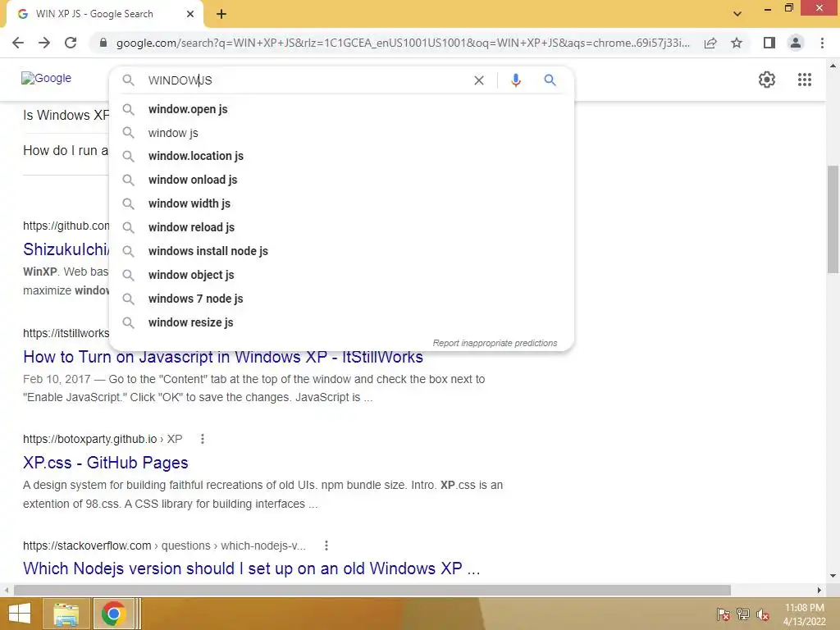Click the horizontal scrollbar thumb
This screenshot has width=840, height=630.
pyautogui.click(x=372, y=590)
